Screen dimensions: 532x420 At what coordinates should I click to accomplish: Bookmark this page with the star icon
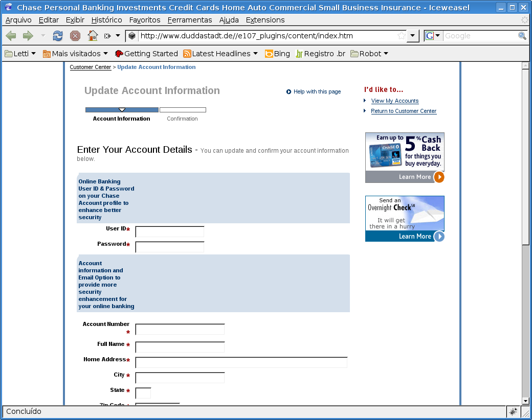click(402, 36)
